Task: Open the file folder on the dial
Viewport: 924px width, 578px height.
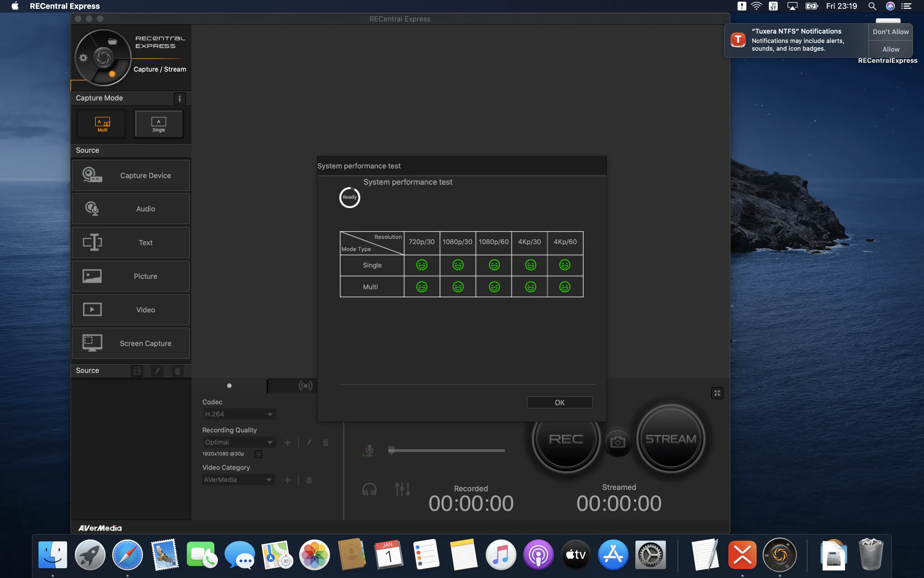Action: [x=112, y=41]
